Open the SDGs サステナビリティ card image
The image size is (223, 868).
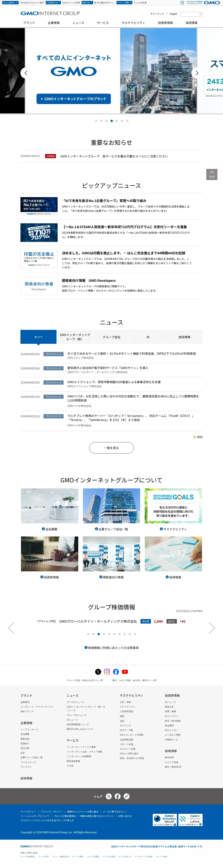[173, 505]
